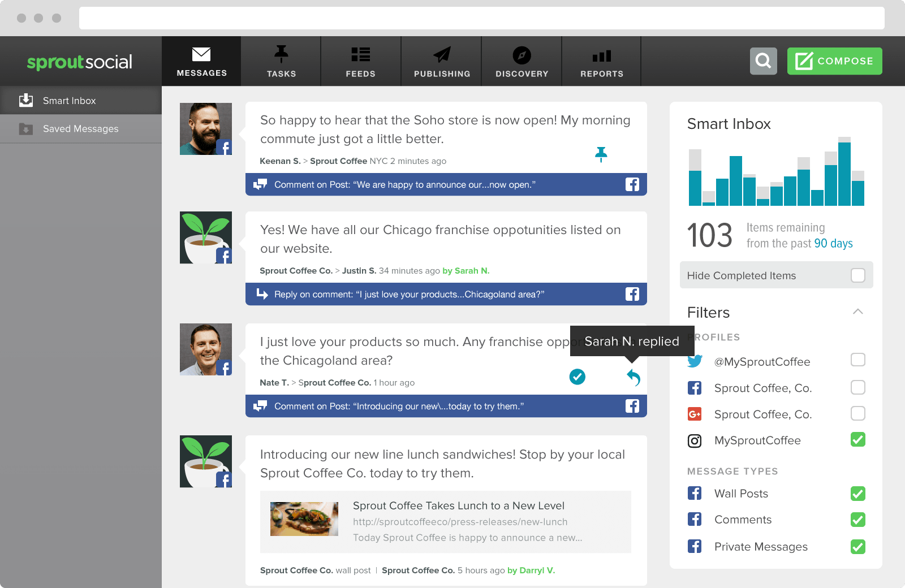Click 'by Darryl V.' author link
This screenshot has height=588, width=905.
[531, 570]
